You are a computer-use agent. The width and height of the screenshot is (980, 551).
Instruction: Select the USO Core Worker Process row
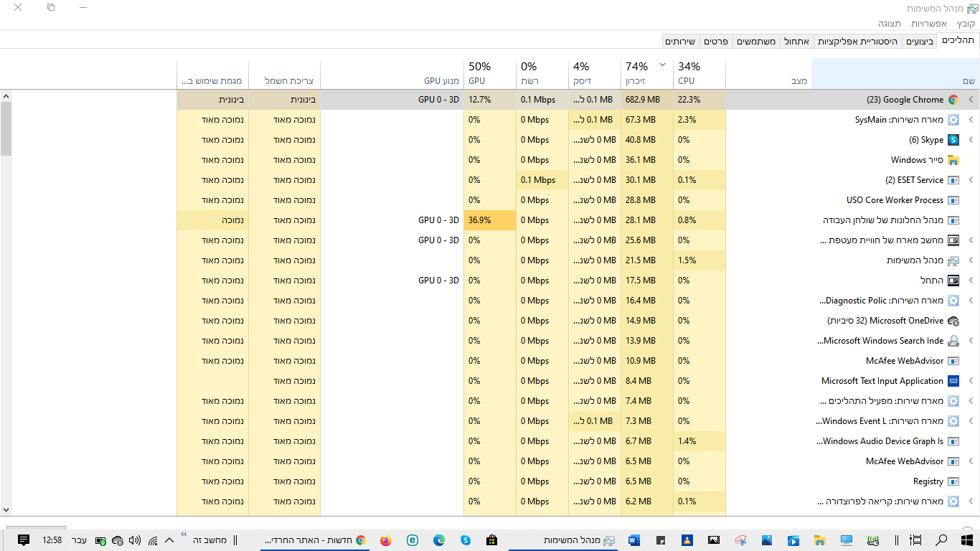495,200
